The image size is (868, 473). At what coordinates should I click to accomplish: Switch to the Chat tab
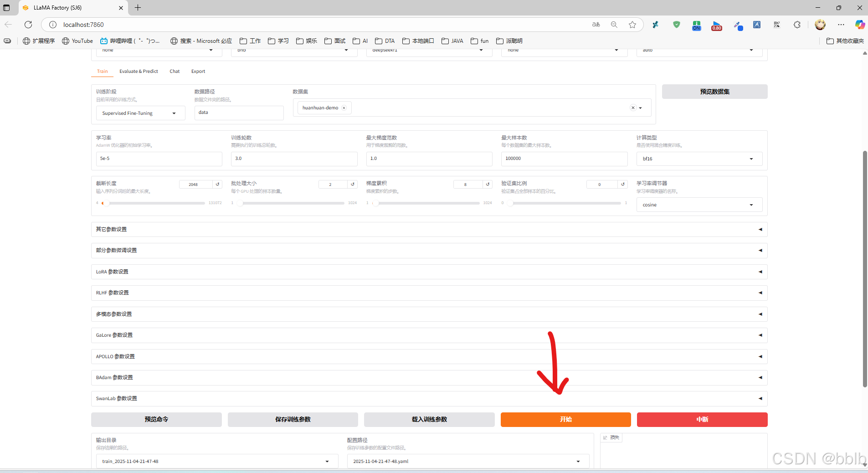tap(175, 71)
